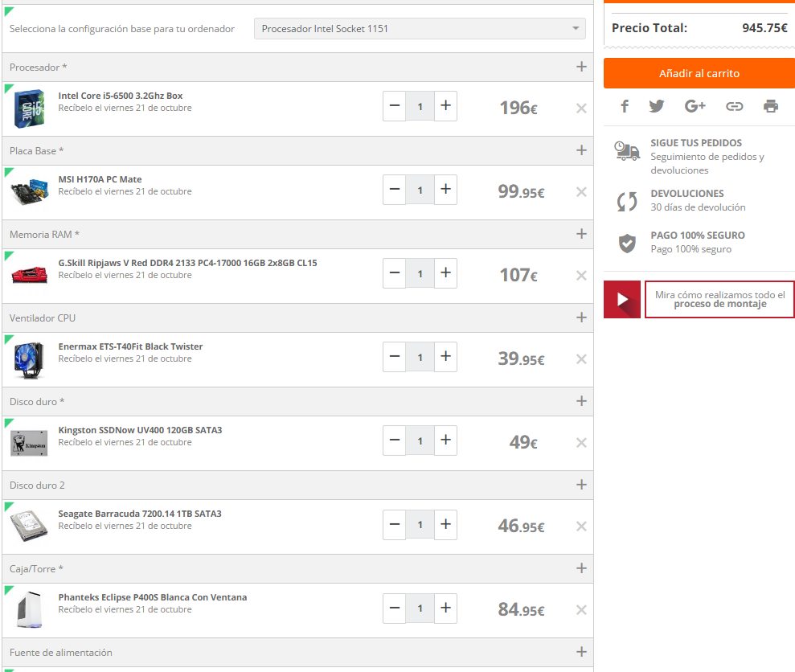795x672 pixels.
Task: Open MSI H170A PC Mate product link
Action: tap(100, 179)
